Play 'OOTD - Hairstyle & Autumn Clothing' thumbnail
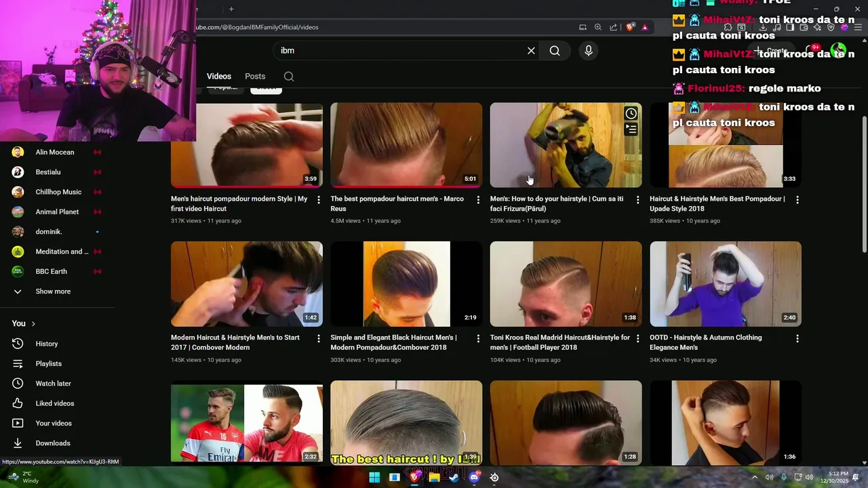Image resolution: width=868 pixels, height=488 pixels. pyautogui.click(x=726, y=284)
